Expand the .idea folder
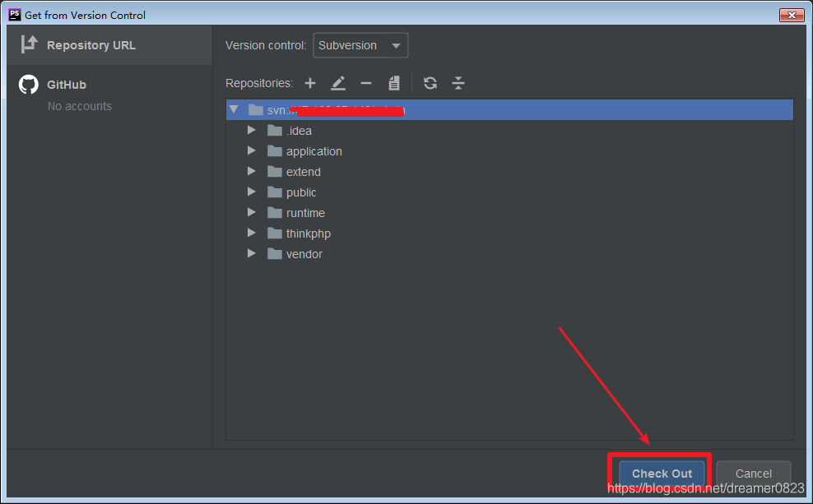The width and height of the screenshot is (813, 504). [x=252, y=130]
